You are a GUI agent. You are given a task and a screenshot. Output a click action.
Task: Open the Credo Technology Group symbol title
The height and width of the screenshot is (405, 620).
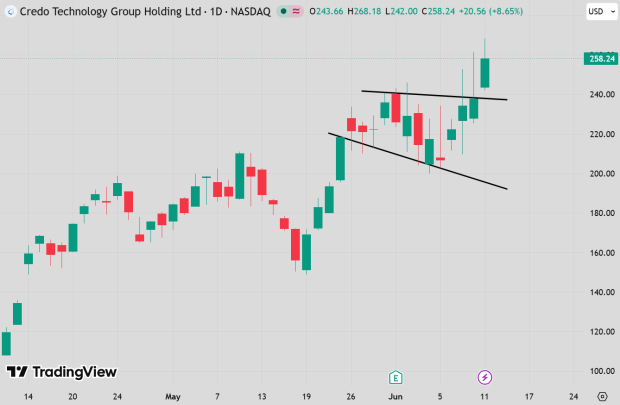coord(145,11)
